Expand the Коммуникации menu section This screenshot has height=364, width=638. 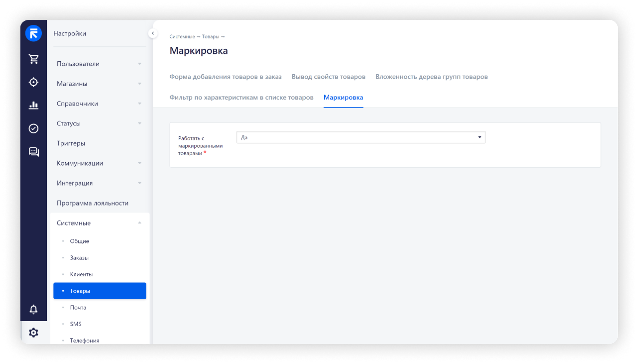coord(100,163)
